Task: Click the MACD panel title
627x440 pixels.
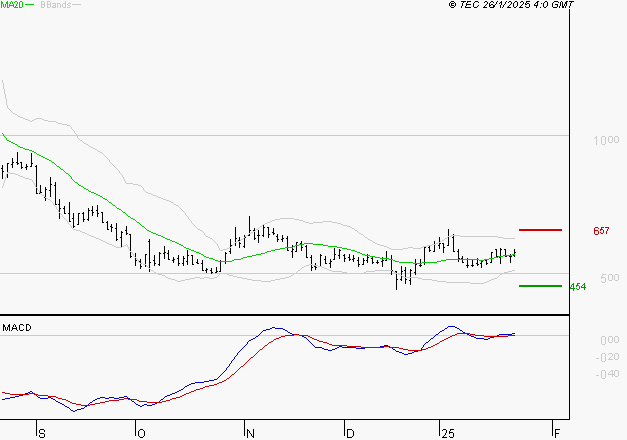Action: tap(17, 328)
